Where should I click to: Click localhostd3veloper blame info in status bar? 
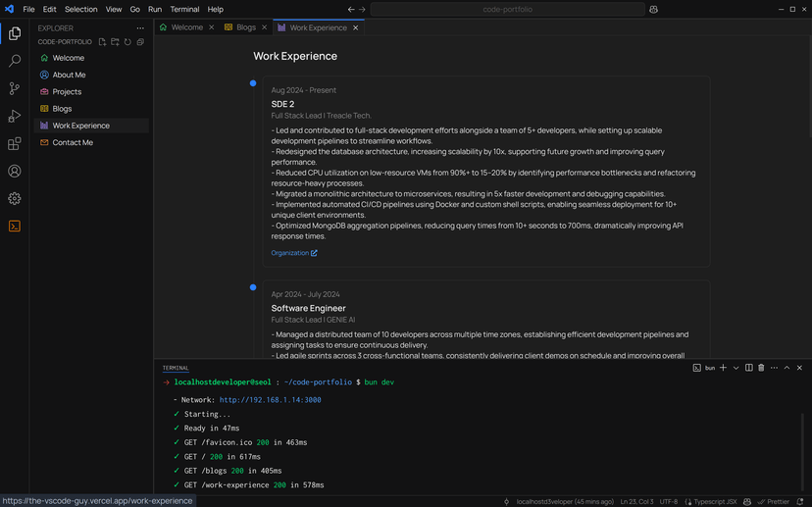pyautogui.click(x=565, y=501)
